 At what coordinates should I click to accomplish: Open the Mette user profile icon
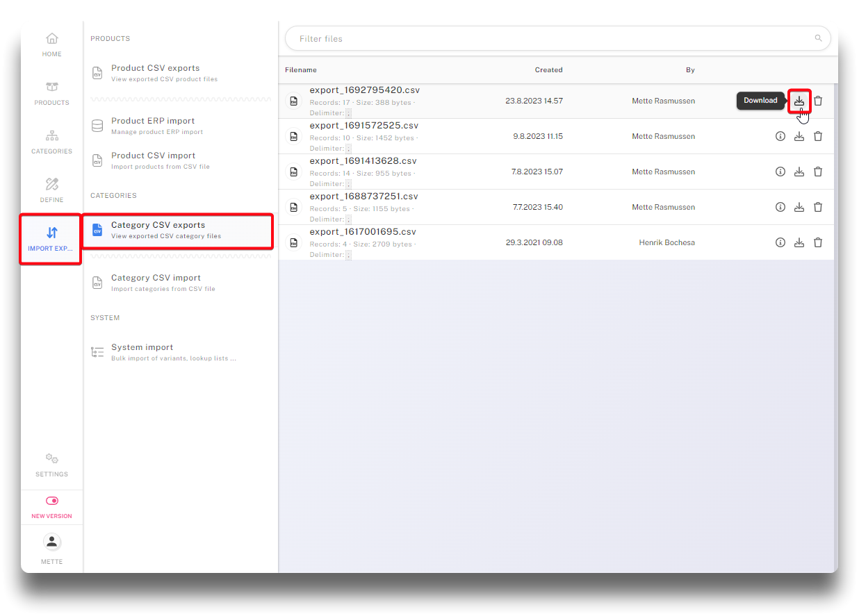click(52, 542)
